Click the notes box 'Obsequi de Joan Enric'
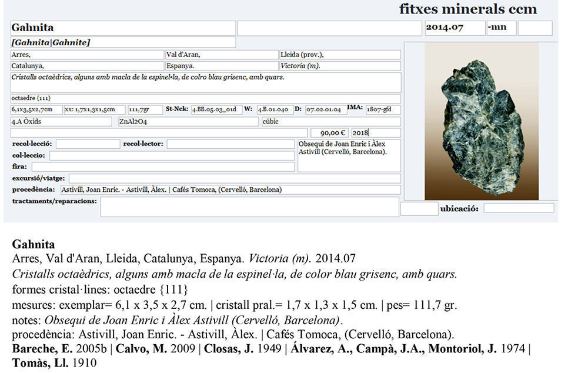Viewport: 588px width, 373px height. tap(349, 156)
